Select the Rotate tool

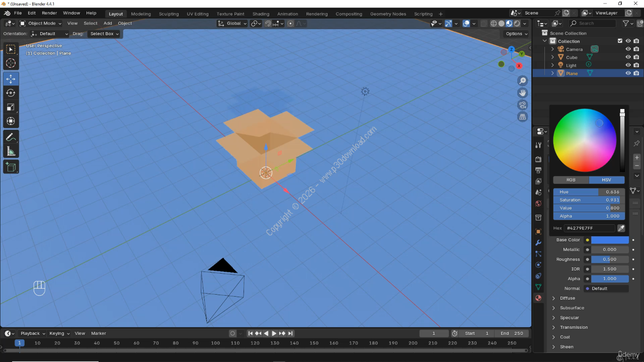click(x=11, y=93)
